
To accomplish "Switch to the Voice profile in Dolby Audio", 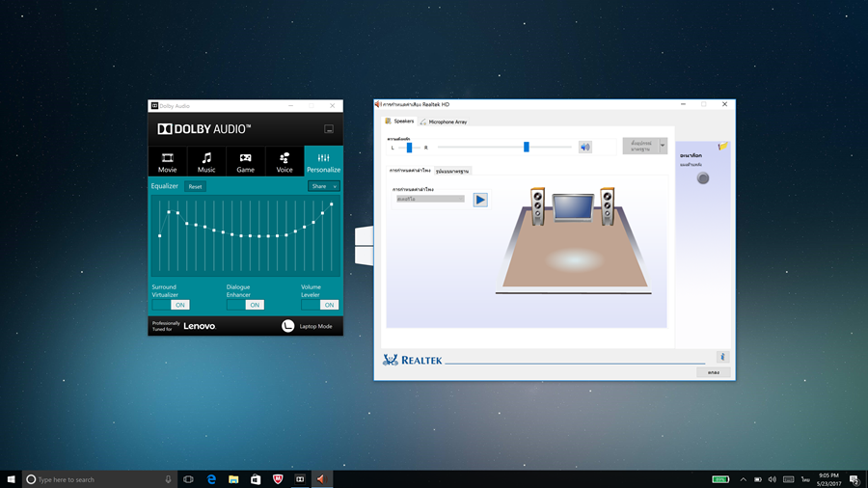I will click(285, 162).
